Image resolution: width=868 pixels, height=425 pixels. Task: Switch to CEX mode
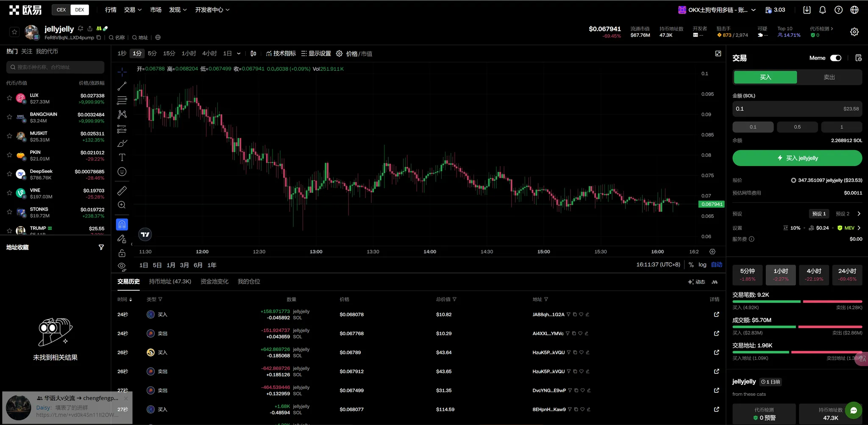tap(61, 10)
